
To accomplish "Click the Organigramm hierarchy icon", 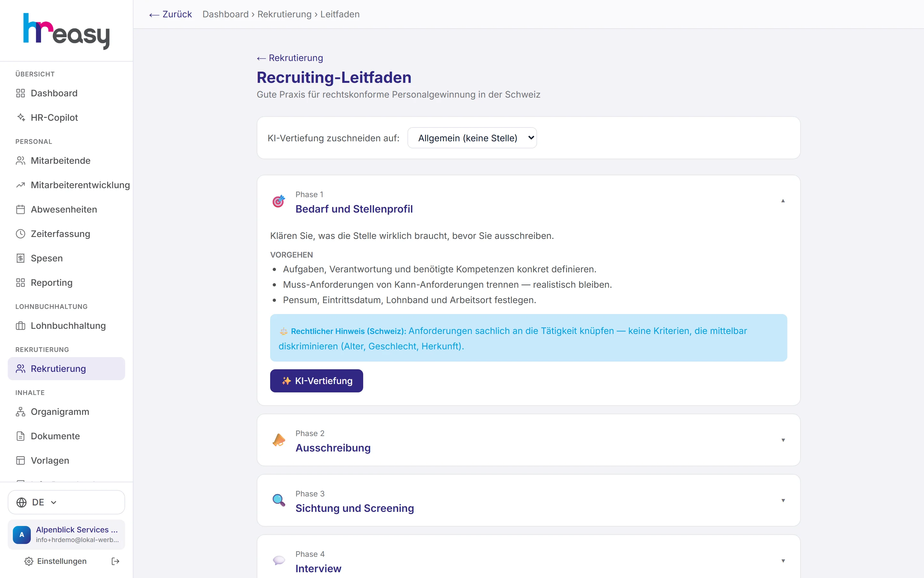I will pos(21,412).
